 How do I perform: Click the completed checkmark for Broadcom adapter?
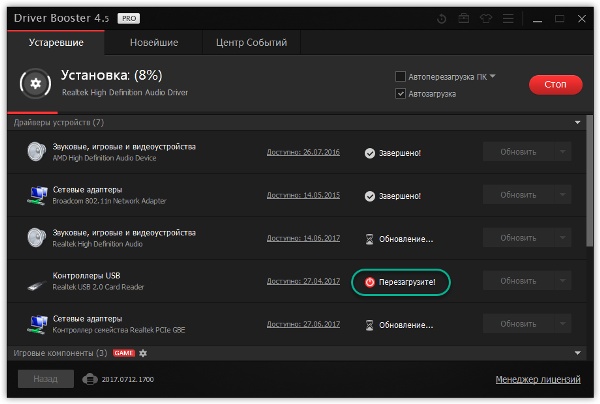point(370,196)
